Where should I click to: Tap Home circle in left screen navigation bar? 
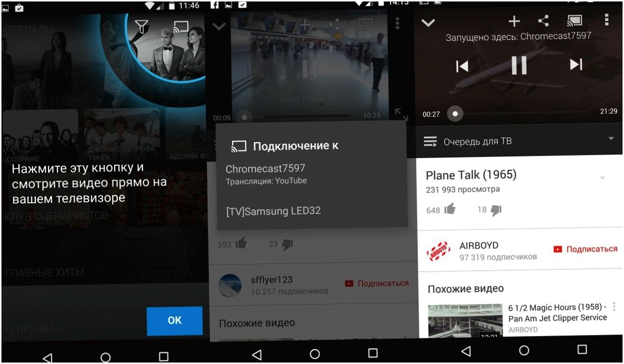coord(105,357)
